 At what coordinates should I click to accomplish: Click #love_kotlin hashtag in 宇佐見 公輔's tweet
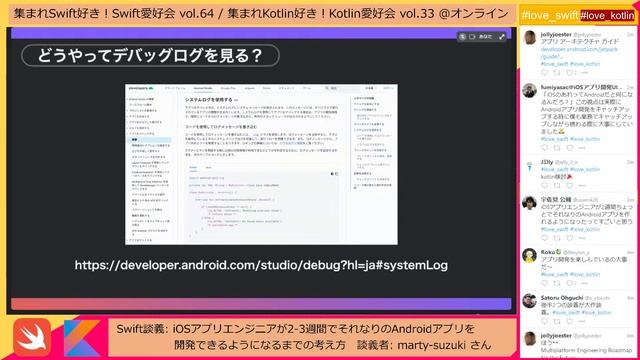585,229
